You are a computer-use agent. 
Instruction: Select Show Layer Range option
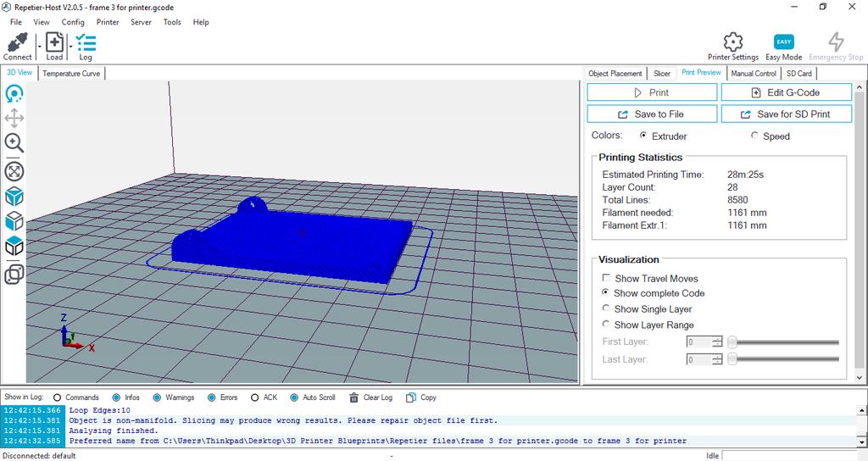pos(605,325)
